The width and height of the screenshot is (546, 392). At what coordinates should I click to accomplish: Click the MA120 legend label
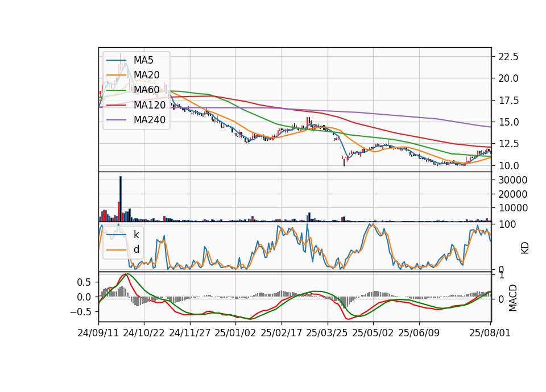[x=150, y=105]
